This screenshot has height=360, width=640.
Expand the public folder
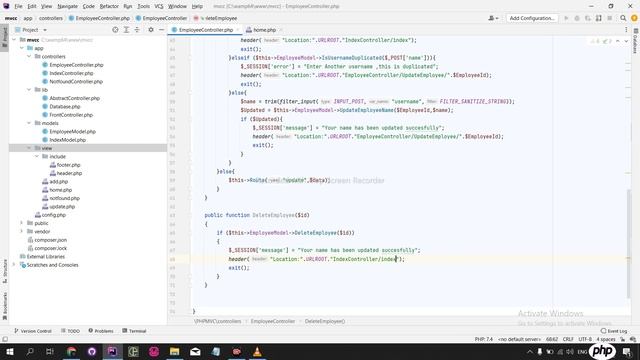pyautogui.click(x=22, y=223)
